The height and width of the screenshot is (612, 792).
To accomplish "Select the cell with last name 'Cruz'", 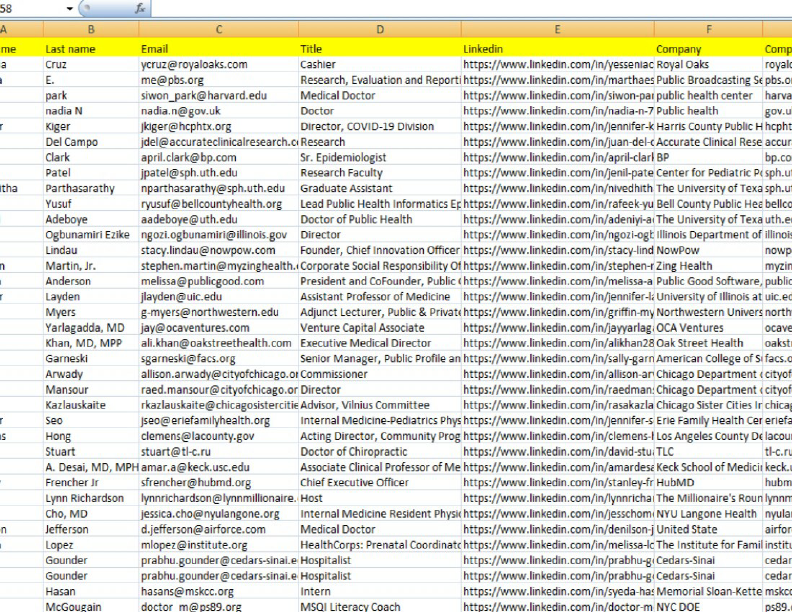I will tap(91, 65).
